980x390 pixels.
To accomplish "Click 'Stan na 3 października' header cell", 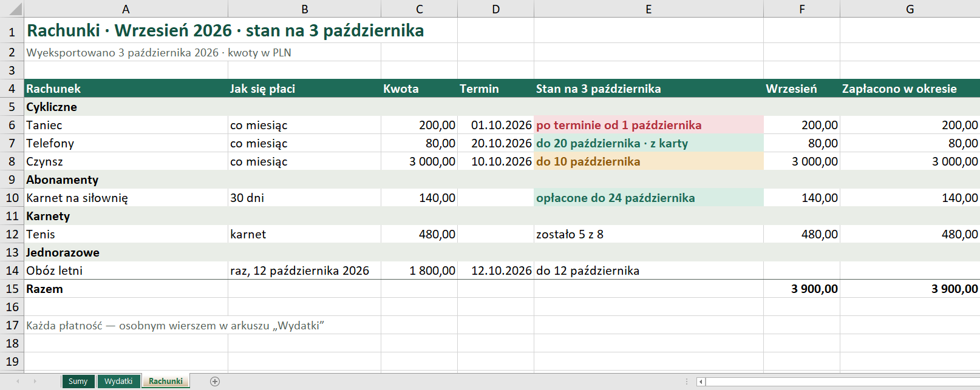I will pos(648,89).
